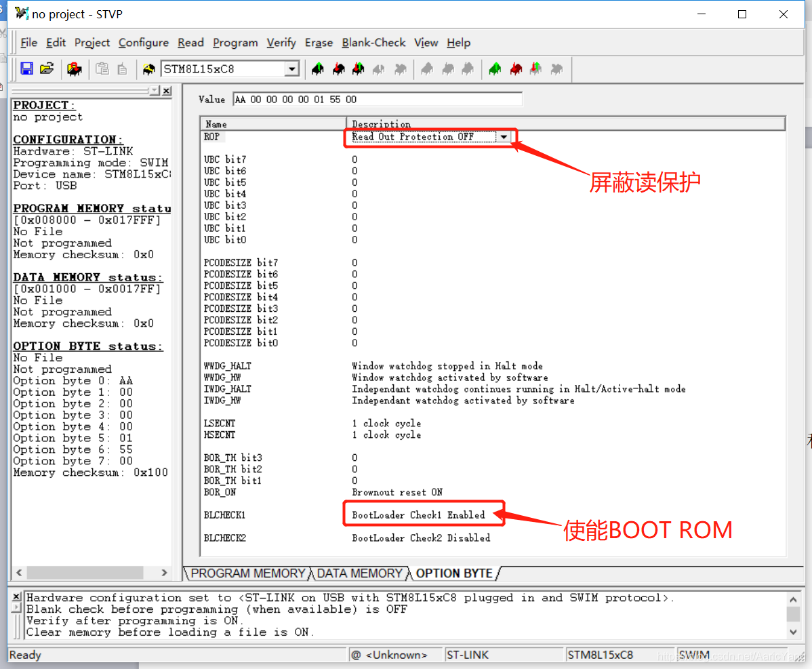This screenshot has height=669, width=812.
Task: Click the log pane scroll down arrow
Action: [x=793, y=632]
